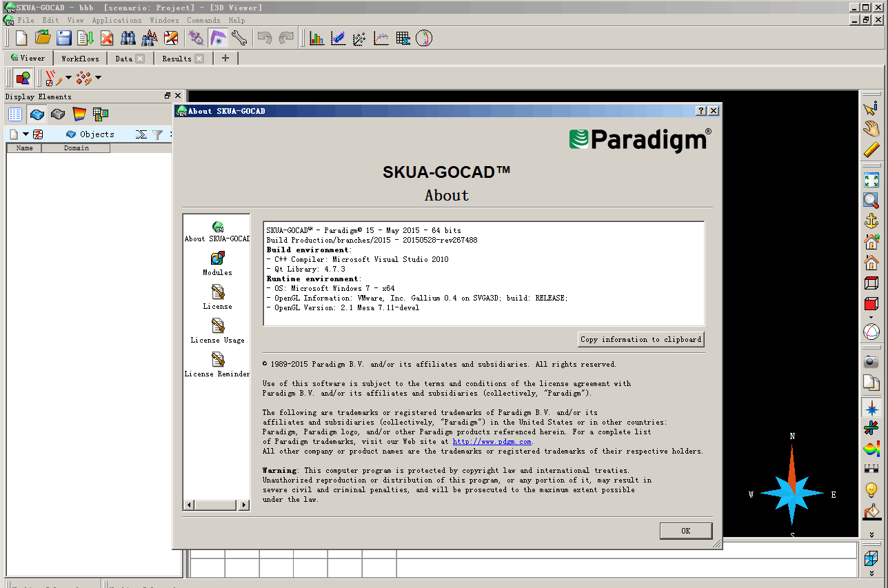Toggle the compass style icon in the main toolbar
The height and width of the screenshot is (588, 888).
218,38
